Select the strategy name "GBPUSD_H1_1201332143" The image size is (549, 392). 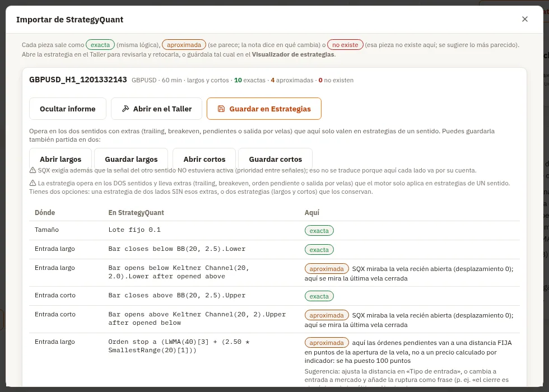click(x=78, y=80)
